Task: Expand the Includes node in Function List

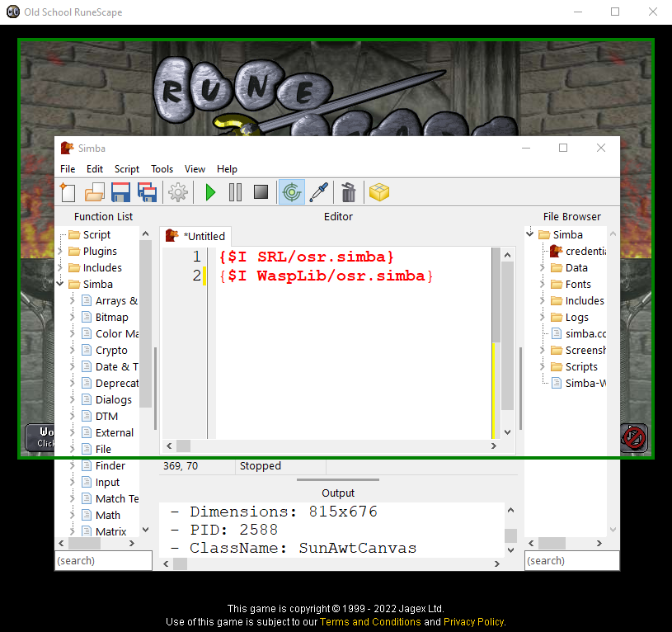Action: pos(61,267)
